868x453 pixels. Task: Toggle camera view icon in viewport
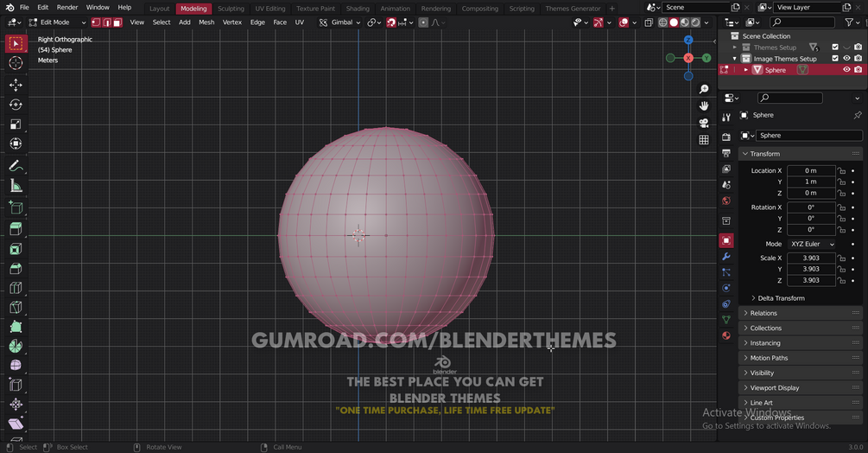click(x=704, y=123)
